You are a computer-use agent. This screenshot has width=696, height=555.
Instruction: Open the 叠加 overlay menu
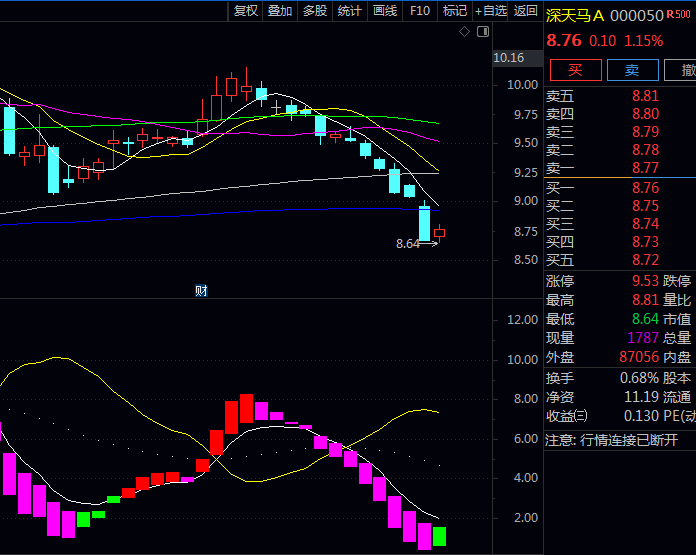[280, 11]
